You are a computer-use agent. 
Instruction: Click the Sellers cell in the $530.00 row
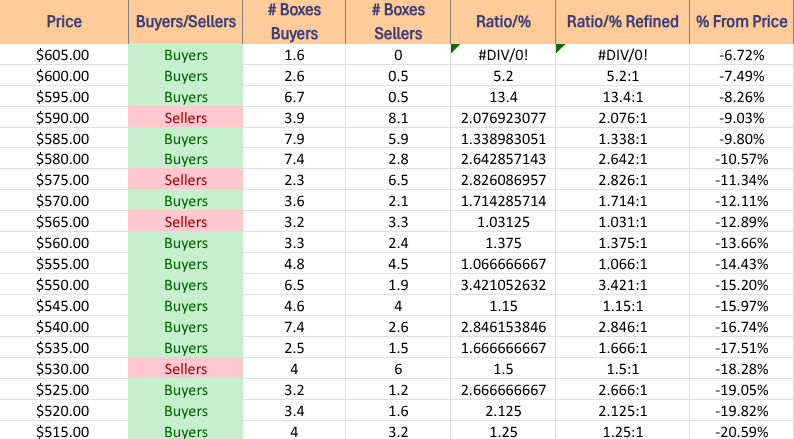coord(185,370)
